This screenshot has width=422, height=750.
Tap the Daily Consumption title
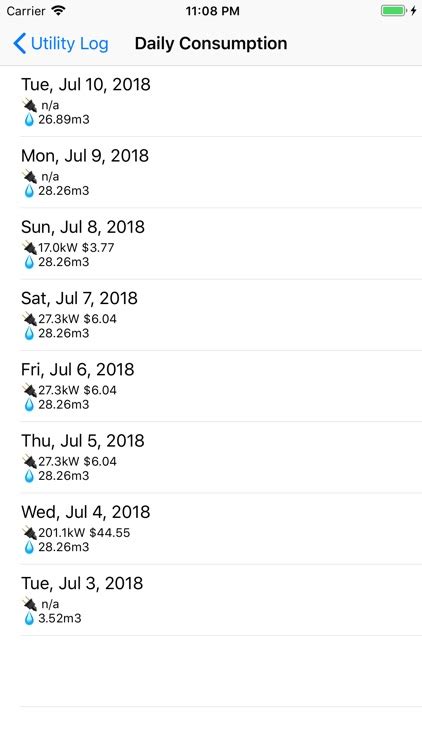211,44
